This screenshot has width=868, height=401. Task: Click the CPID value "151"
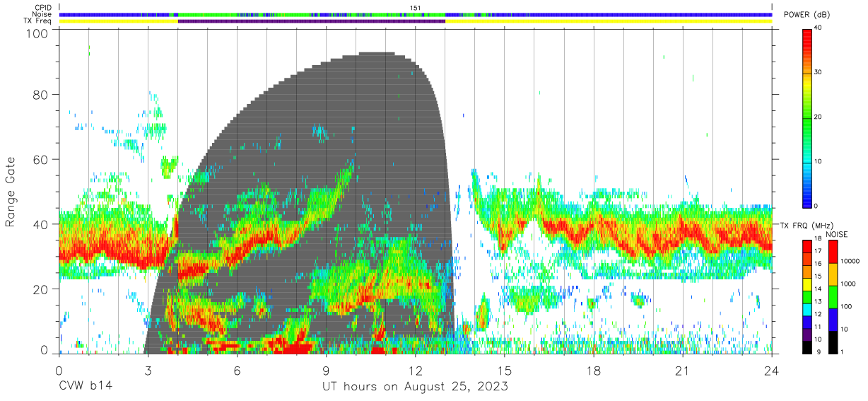point(415,8)
